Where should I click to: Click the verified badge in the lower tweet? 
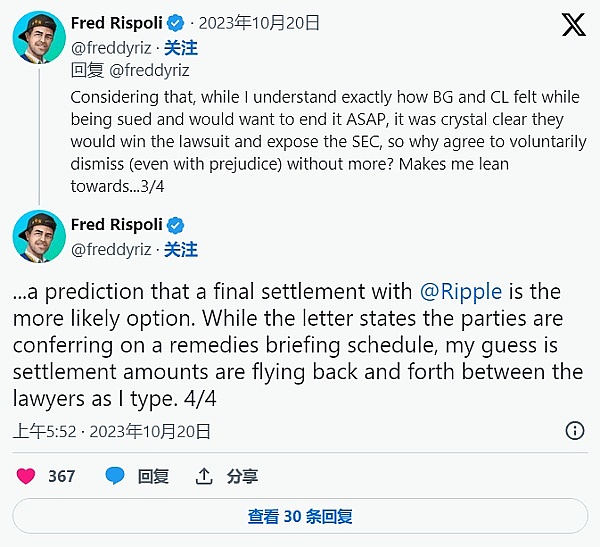click(174, 225)
